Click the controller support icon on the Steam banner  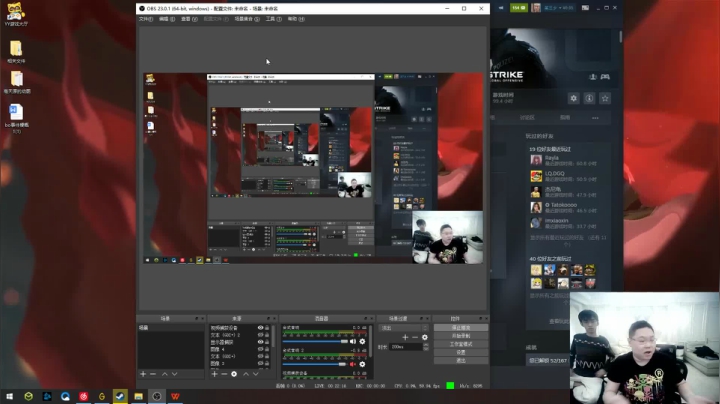(x=605, y=77)
